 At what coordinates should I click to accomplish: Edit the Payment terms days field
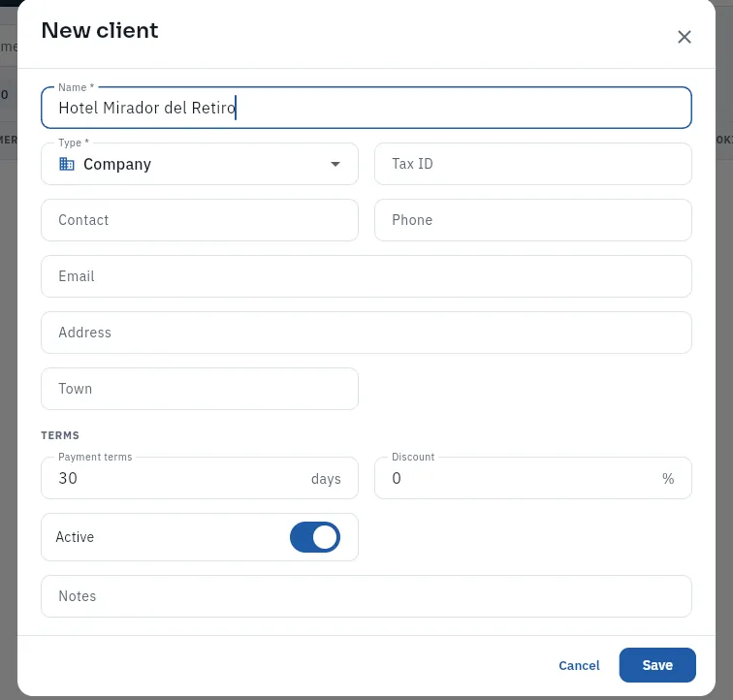(200, 478)
